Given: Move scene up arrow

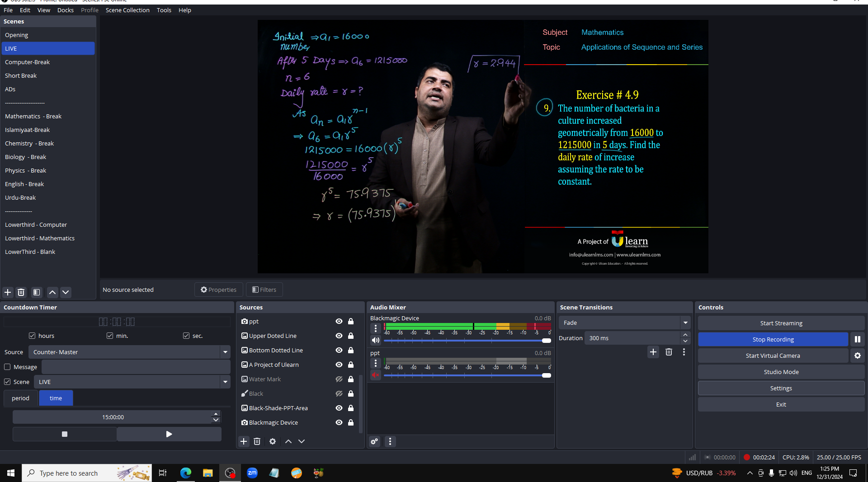Looking at the screenshot, I should click(x=52, y=292).
